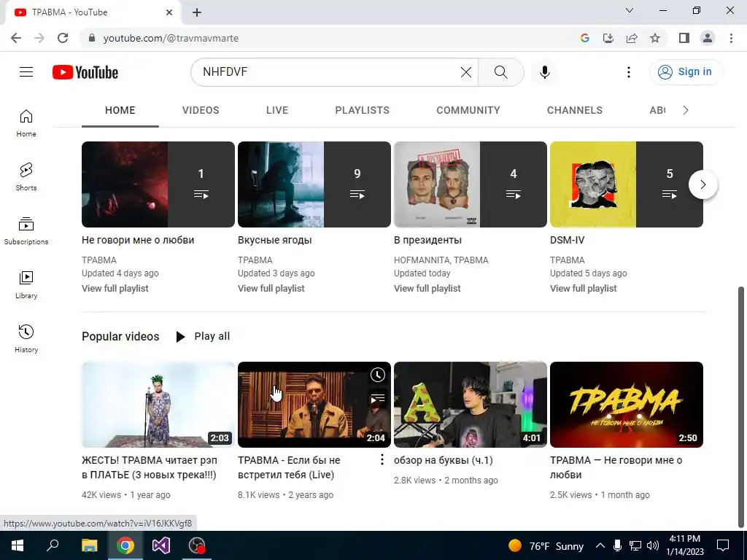This screenshot has height=560, width=747.
Task: Open Library in the left sidebar
Action: pos(26,285)
